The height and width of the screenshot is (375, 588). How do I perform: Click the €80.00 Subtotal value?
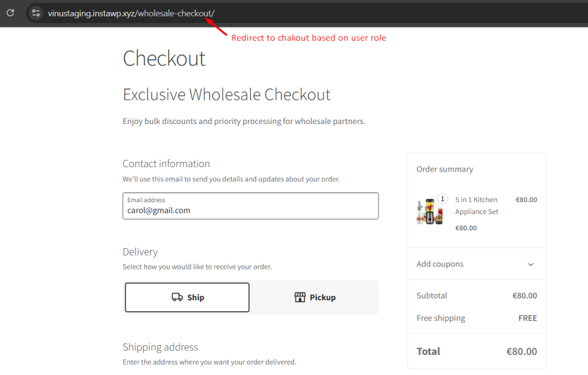[x=524, y=295]
